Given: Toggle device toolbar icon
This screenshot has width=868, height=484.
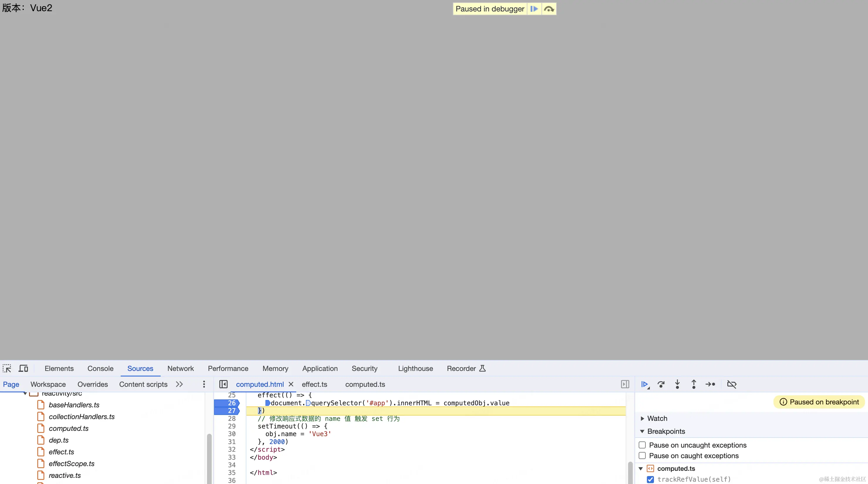Looking at the screenshot, I should (23, 368).
